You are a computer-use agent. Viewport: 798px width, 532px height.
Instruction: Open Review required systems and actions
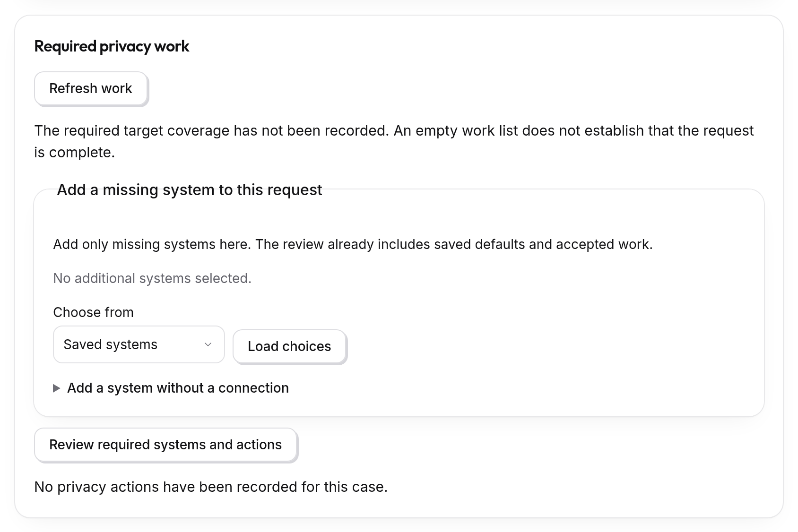click(165, 445)
